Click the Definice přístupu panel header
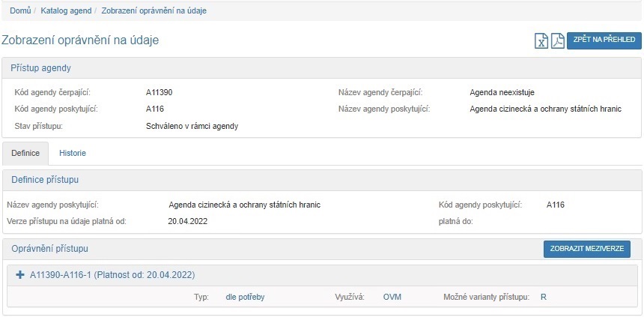The width and height of the screenshot is (644, 317). point(45,180)
